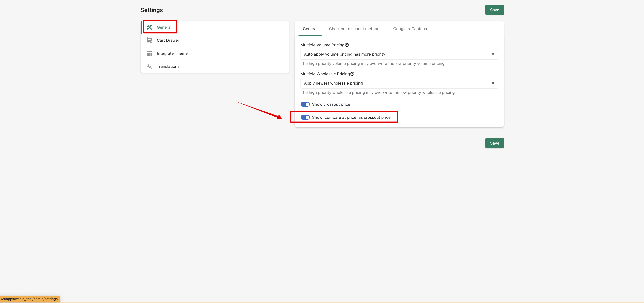Select the General tab in settings panel
Image resolution: width=644 pixels, height=303 pixels.
(310, 29)
